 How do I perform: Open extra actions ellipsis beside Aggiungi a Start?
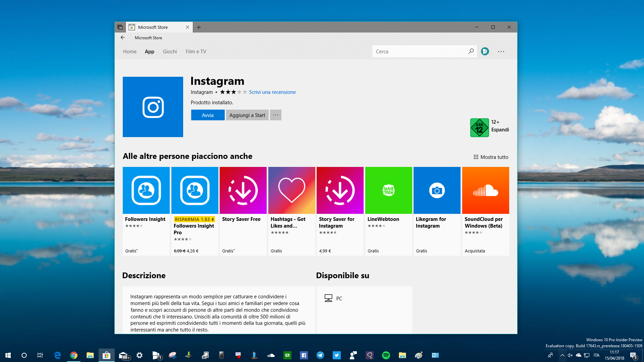(276, 115)
